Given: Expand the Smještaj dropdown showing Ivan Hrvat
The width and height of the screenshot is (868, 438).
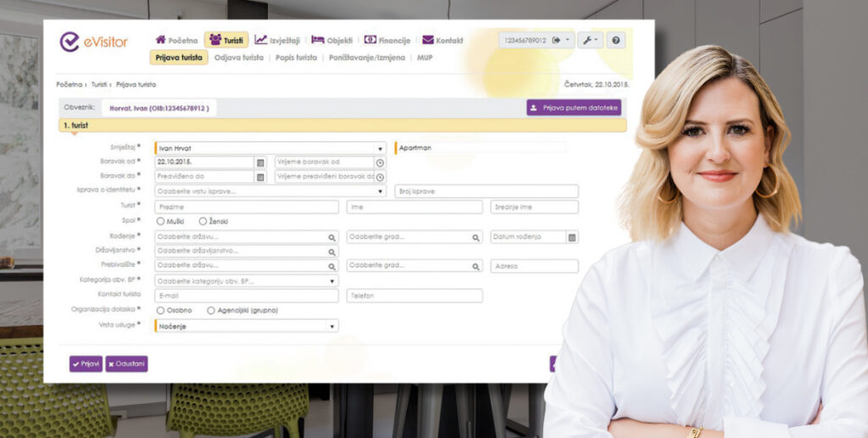Looking at the screenshot, I should click(380, 148).
